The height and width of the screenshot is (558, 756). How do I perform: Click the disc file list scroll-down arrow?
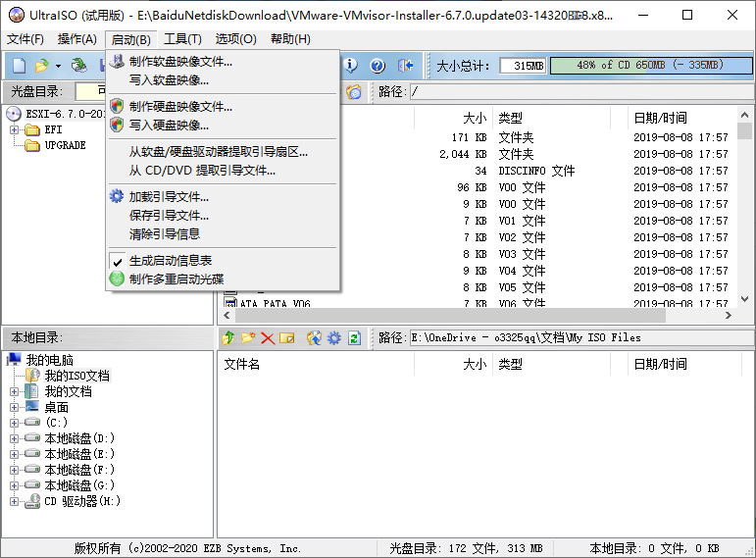[x=745, y=299]
